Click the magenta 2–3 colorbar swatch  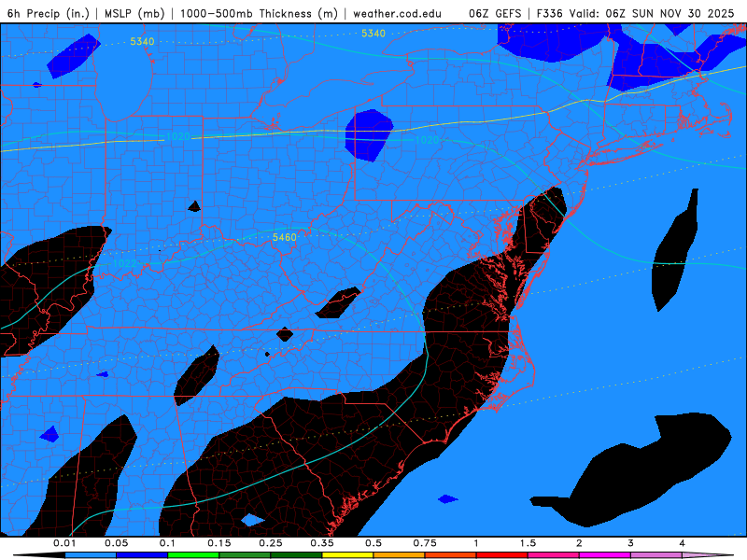[605, 555]
